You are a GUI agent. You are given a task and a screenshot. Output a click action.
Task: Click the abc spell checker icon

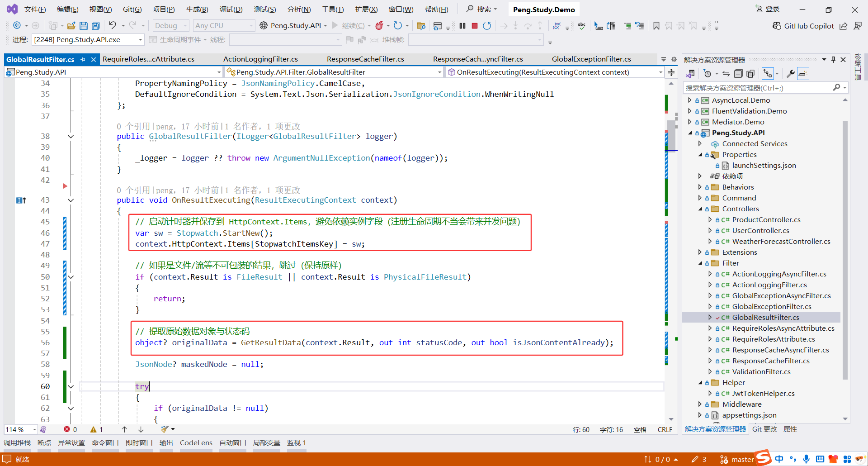point(582,26)
